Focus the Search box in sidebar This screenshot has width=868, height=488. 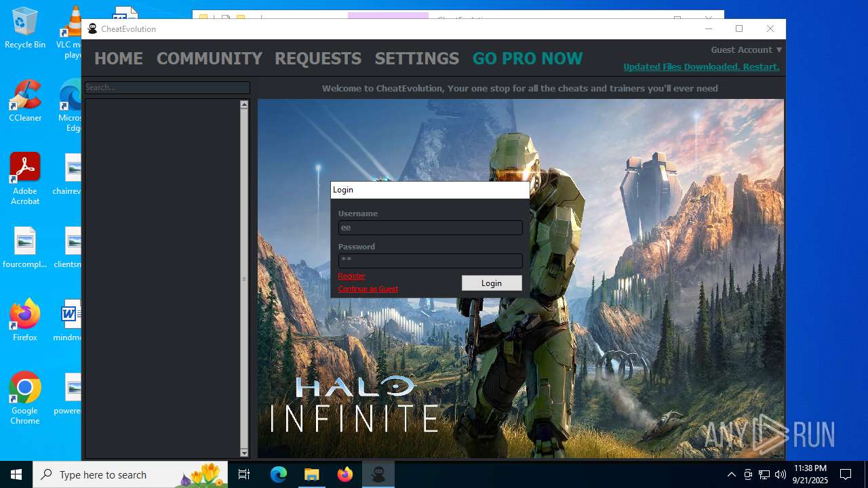167,87
